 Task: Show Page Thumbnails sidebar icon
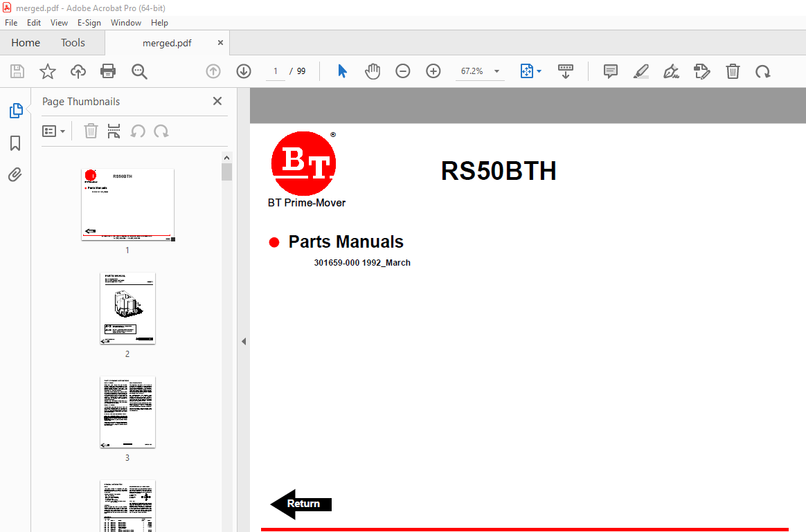(x=16, y=111)
